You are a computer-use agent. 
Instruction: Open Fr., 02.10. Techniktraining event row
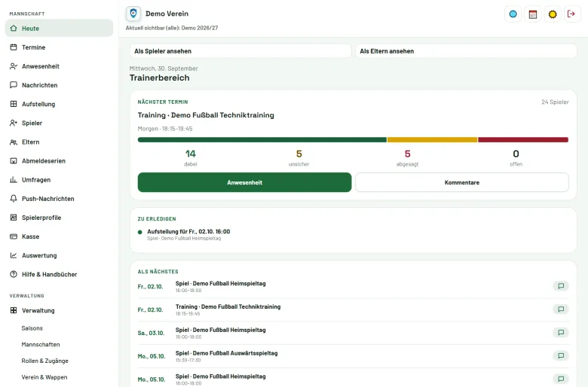click(354, 309)
